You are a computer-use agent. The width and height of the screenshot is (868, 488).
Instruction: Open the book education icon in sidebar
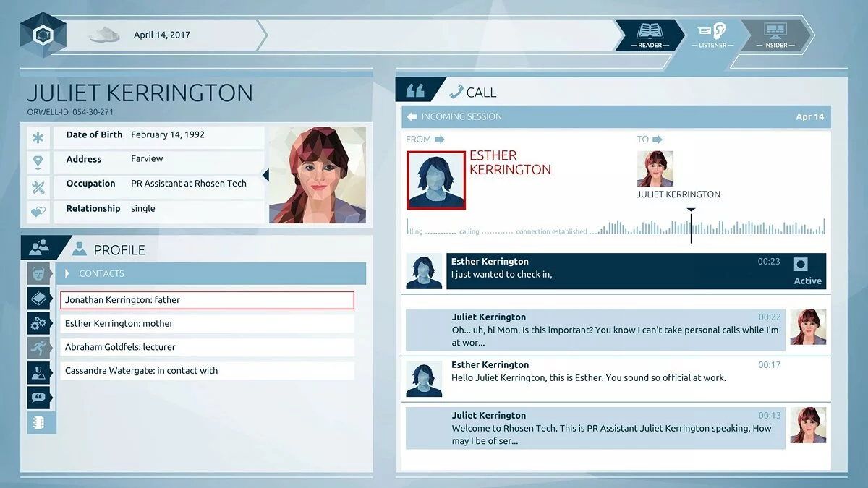click(x=39, y=298)
